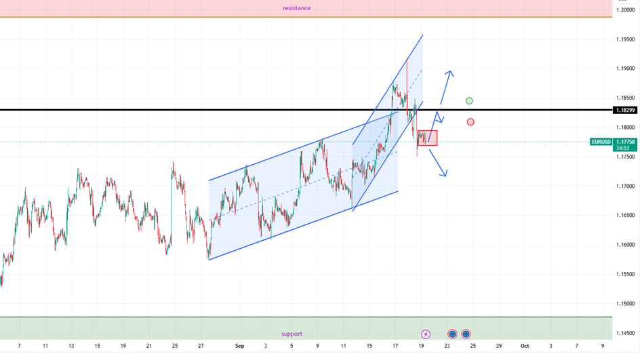Click the '29' date on the time axis
The image size is (644, 354).
499,346
